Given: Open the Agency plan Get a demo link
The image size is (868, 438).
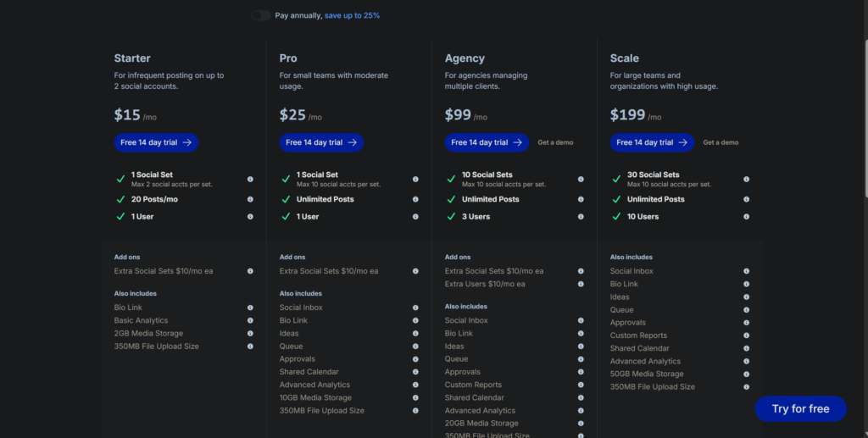Looking at the screenshot, I should pos(555,142).
